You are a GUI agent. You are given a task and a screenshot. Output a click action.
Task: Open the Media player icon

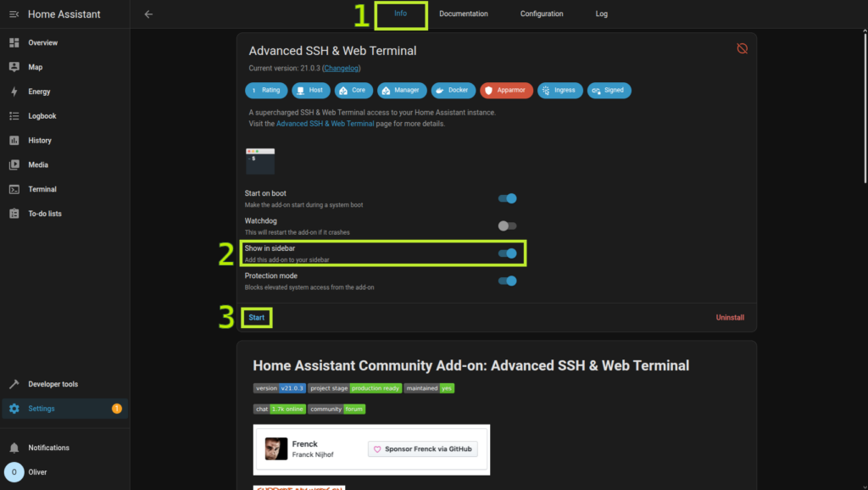tap(14, 164)
